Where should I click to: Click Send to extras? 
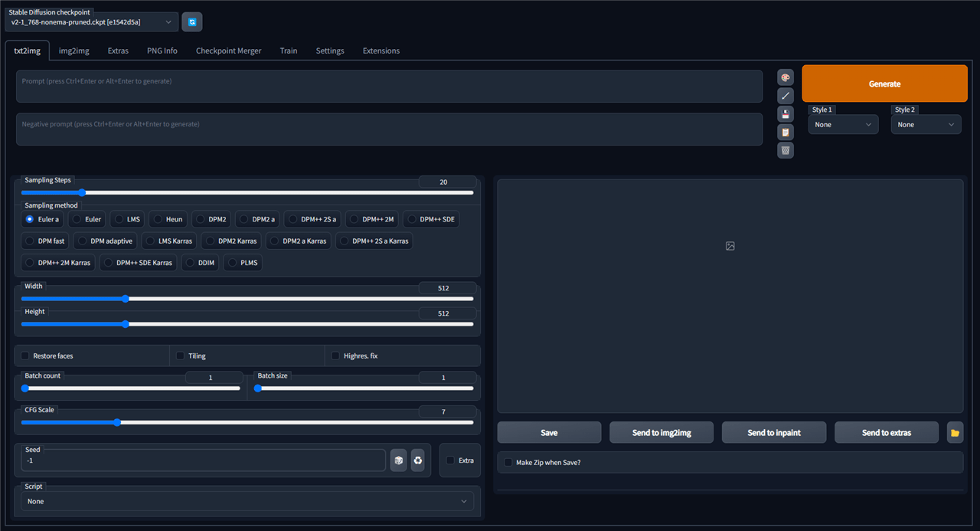(887, 432)
